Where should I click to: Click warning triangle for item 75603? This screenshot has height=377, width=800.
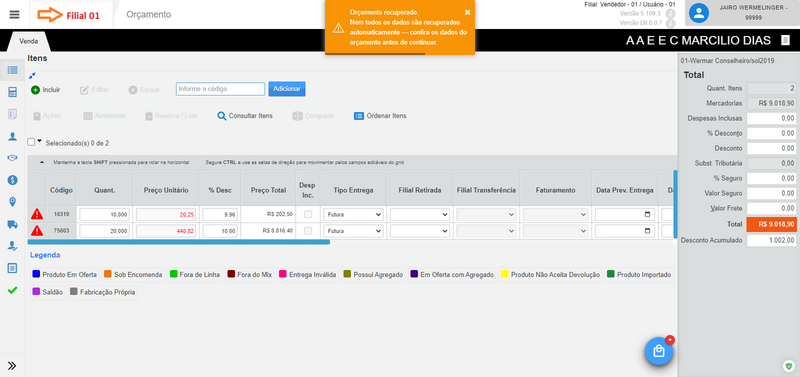(x=37, y=231)
